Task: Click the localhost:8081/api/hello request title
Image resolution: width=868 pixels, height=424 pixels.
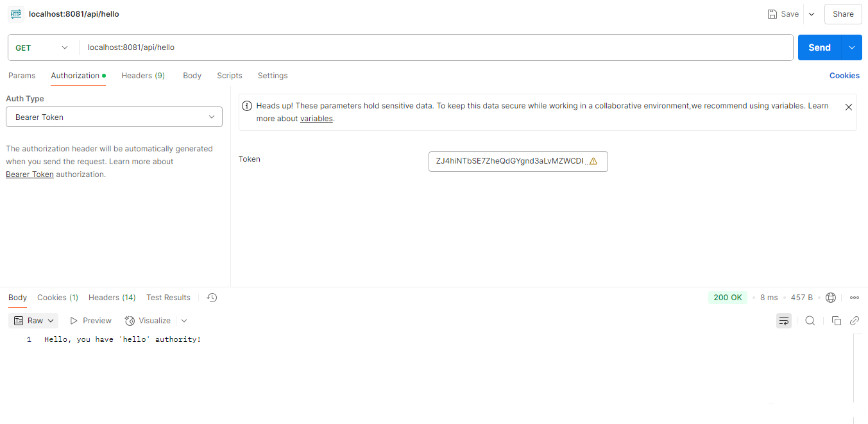Action: click(74, 14)
